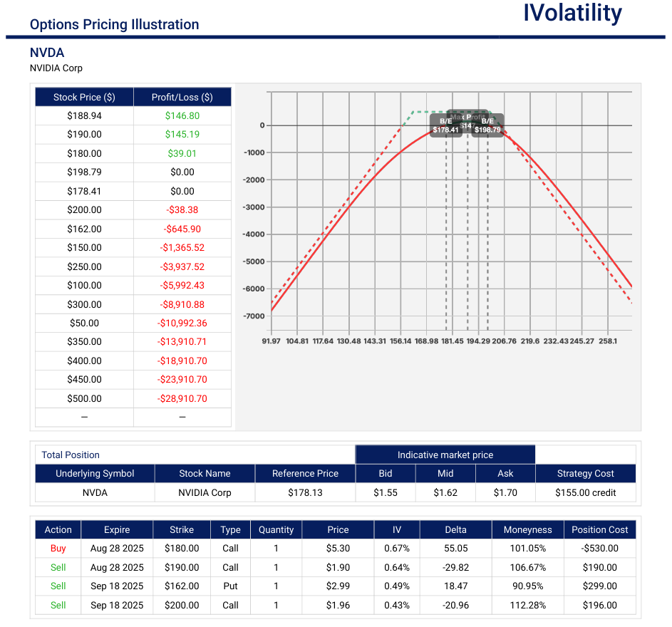Click the -$1,365.52 loss value
The height and width of the screenshot is (627, 672).
[182, 247]
